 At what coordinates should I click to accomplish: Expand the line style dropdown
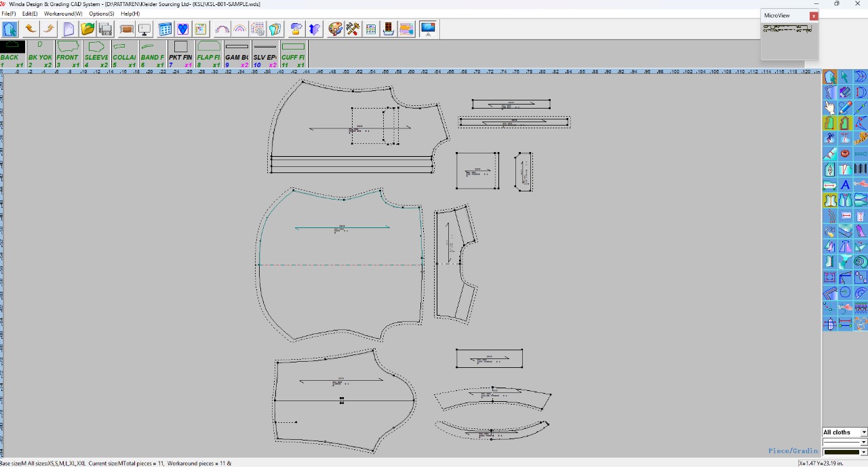(863, 443)
